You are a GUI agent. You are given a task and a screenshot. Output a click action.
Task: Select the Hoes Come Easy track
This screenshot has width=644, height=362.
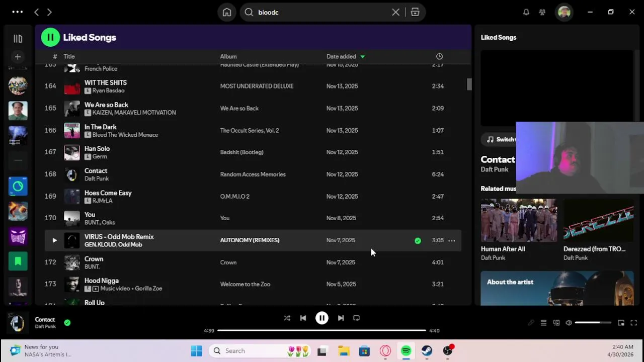click(x=253, y=196)
